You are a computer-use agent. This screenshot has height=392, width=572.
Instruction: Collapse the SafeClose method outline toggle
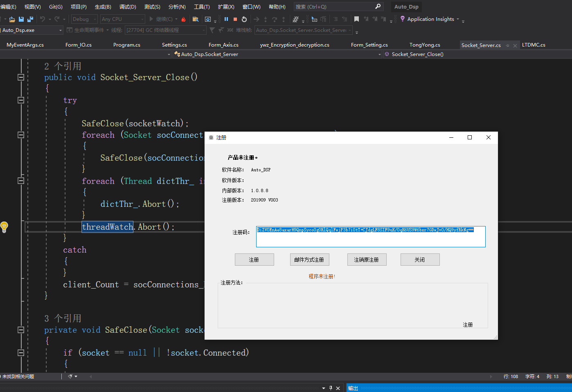click(21, 330)
